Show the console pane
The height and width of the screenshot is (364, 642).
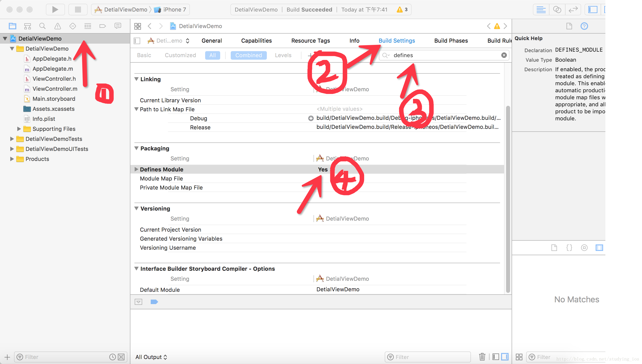pos(505,357)
